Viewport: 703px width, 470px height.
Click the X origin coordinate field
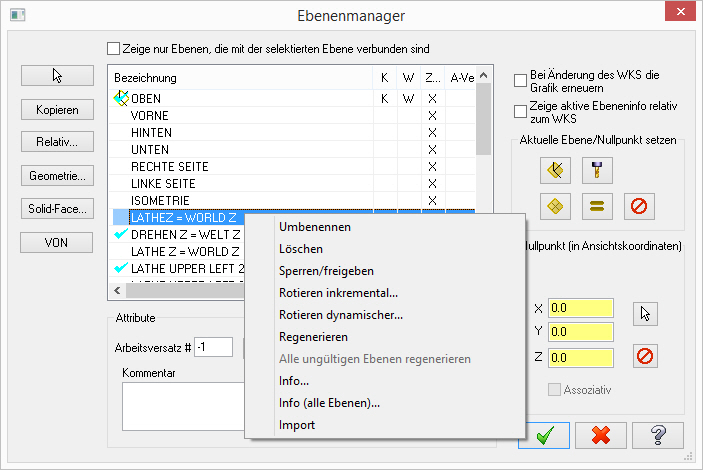pos(579,308)
